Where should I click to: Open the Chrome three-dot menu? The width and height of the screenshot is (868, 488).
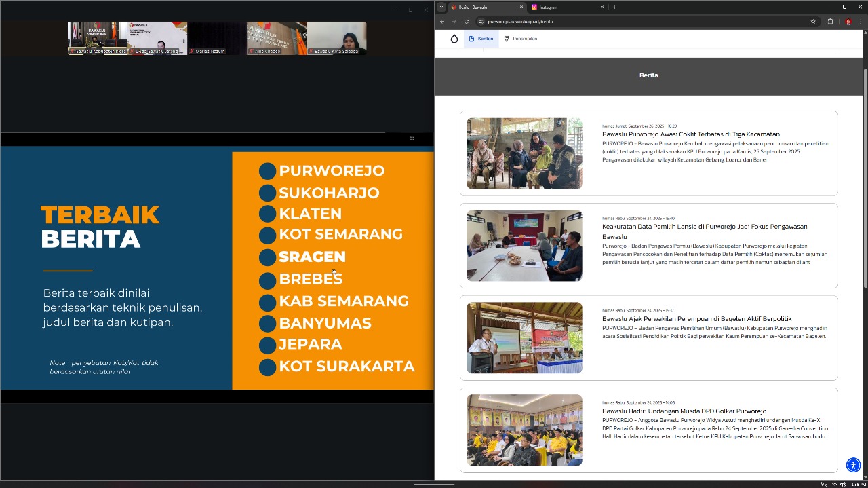click(860, 22)
